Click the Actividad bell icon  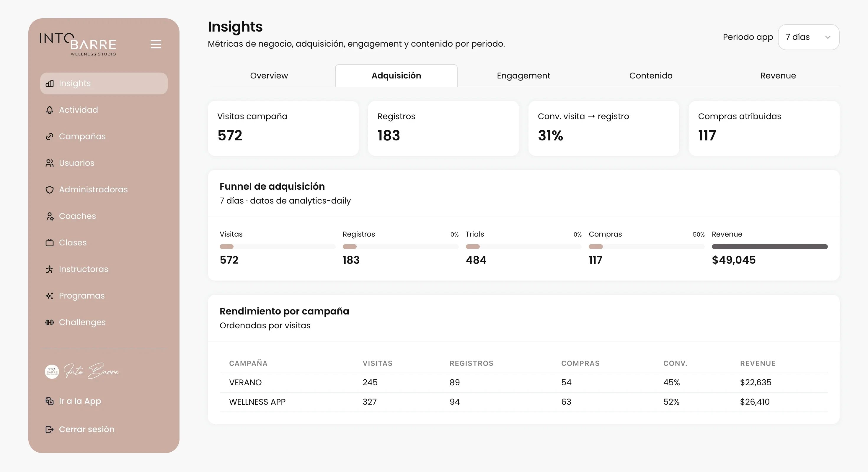[50, 110]
